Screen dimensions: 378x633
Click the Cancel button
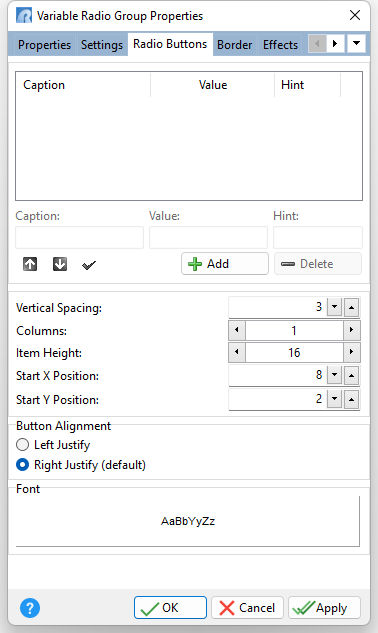248,608
